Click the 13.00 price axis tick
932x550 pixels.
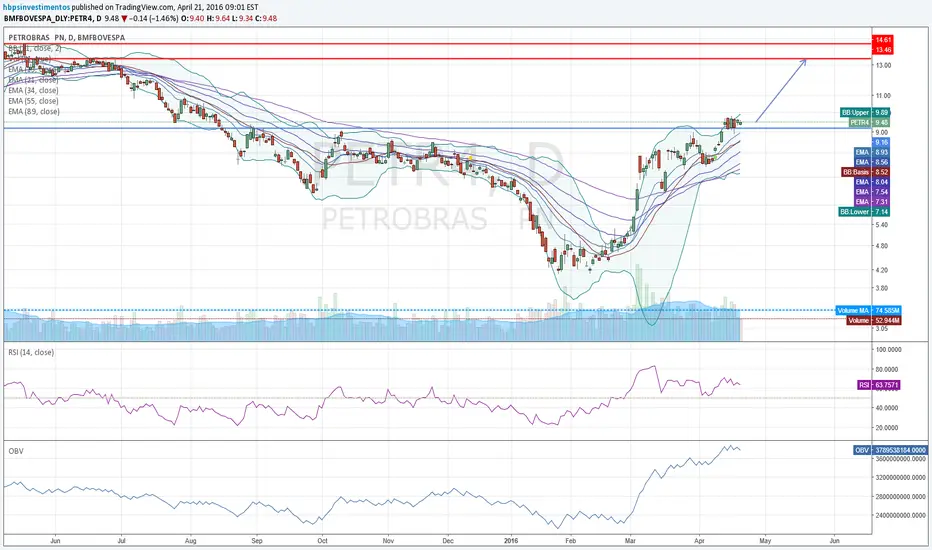pyautogui.click(x=883, y=65)
